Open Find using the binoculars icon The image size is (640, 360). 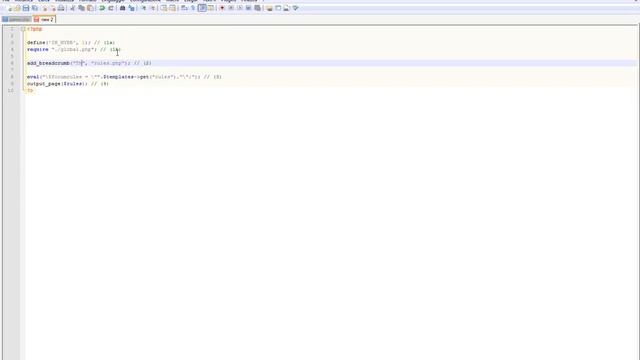coord(122,8)
